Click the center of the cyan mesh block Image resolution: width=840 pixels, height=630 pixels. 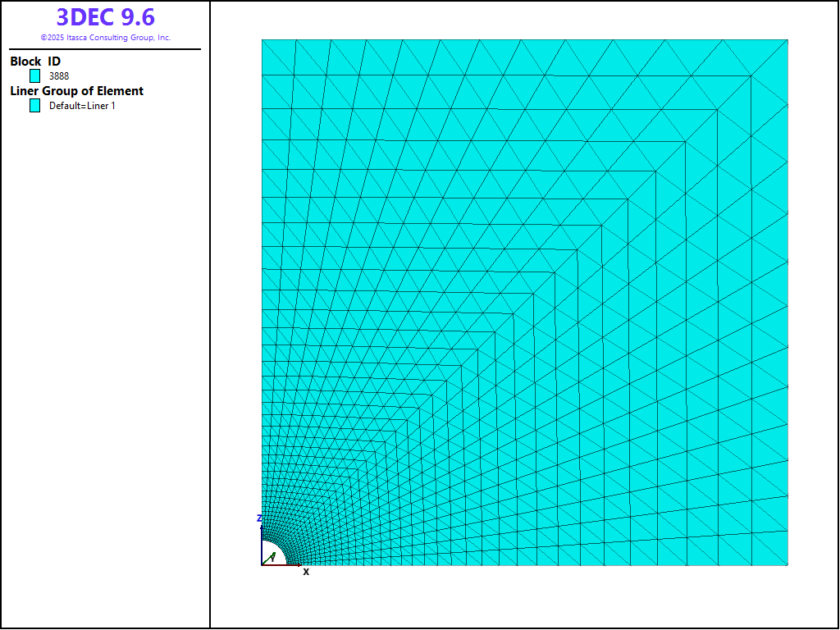click(525, 302)
